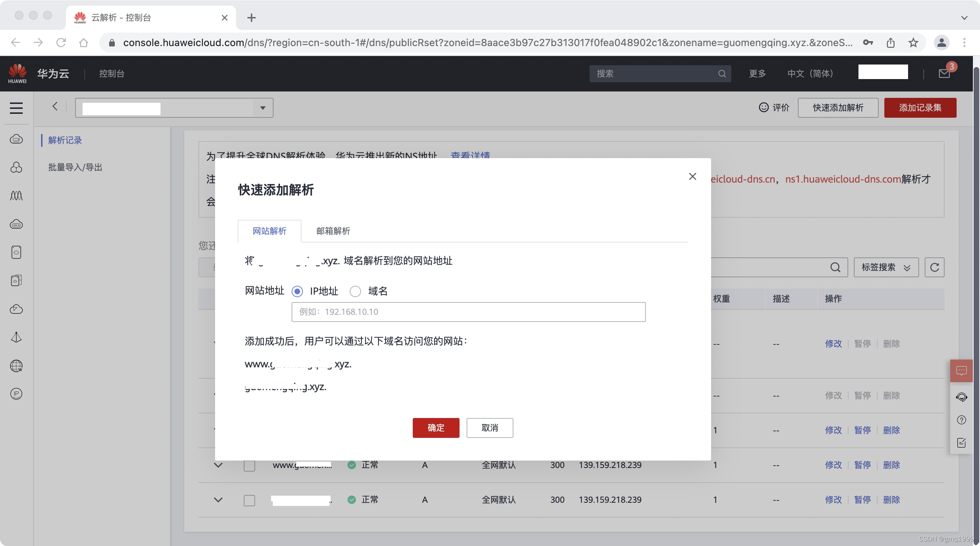Close the quick add dialog

point(692,176)
